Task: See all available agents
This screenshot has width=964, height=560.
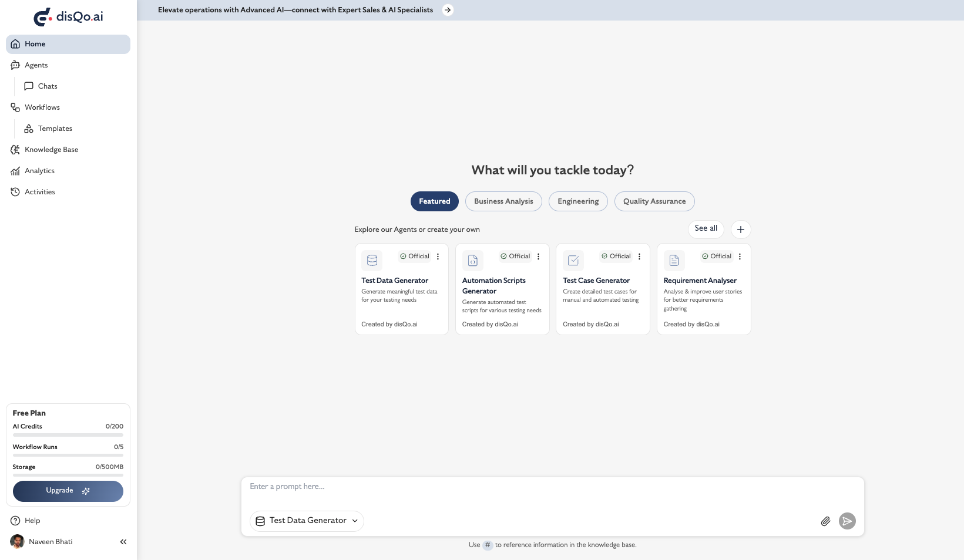Action: (706, 229)
